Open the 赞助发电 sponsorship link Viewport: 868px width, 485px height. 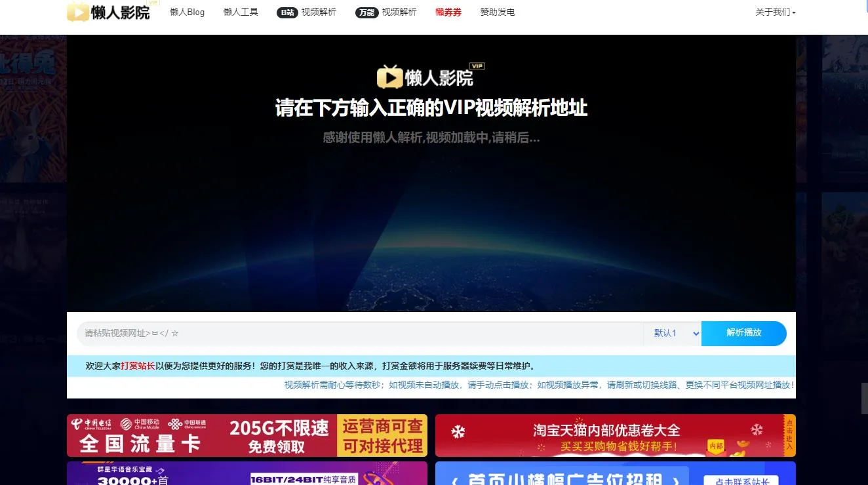(498, 12)
